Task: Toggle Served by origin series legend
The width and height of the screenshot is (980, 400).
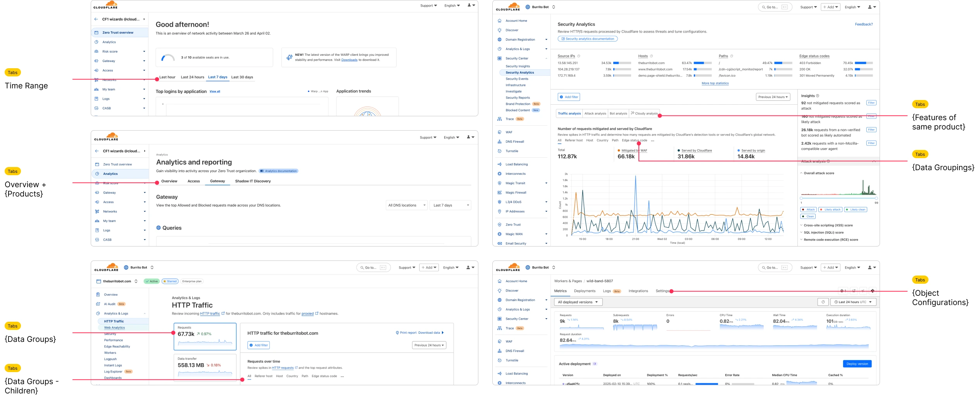Action: coord(751,150)
